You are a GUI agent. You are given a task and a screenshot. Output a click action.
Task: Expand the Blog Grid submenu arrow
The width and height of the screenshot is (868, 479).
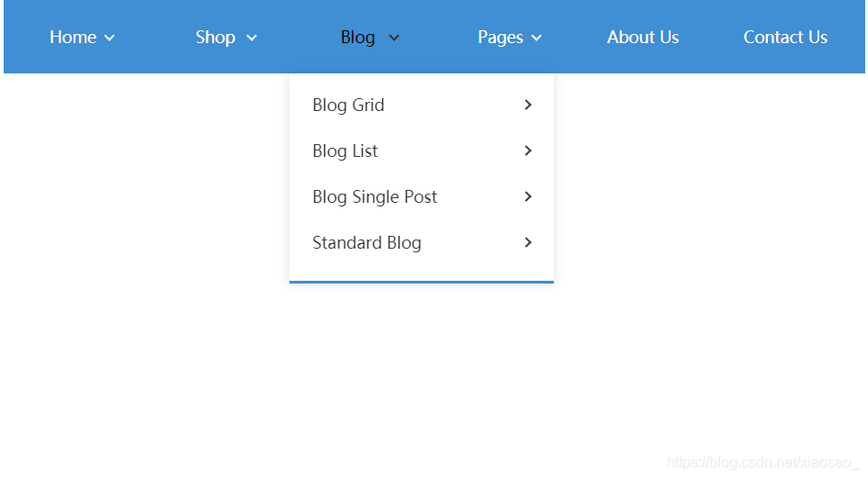pos(528,106)
